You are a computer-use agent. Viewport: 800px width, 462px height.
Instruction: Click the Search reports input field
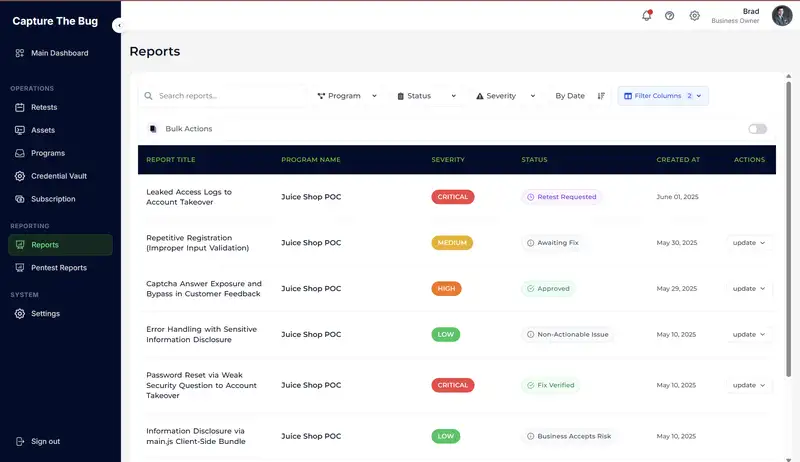(x=223, y=96)
